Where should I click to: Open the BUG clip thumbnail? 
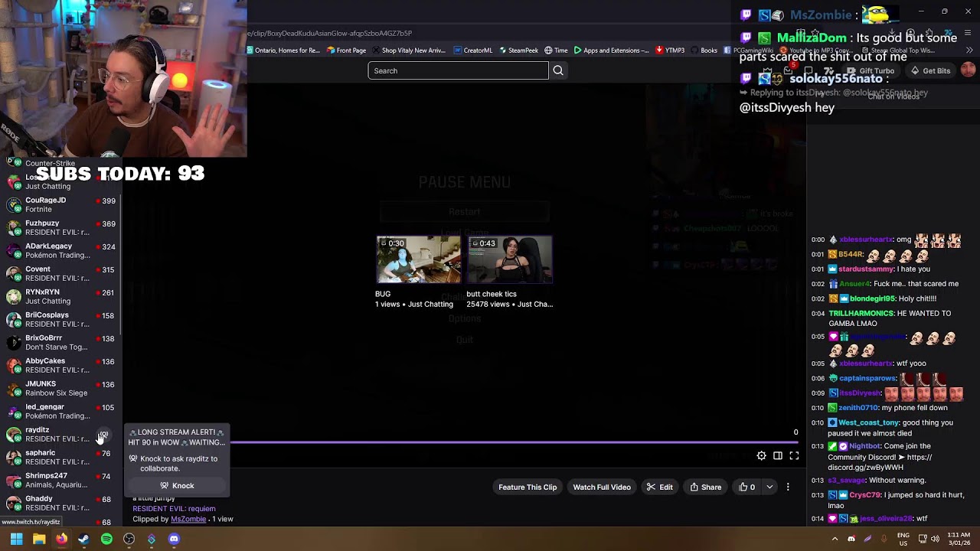pyautogui.click(x=419, y=260)
